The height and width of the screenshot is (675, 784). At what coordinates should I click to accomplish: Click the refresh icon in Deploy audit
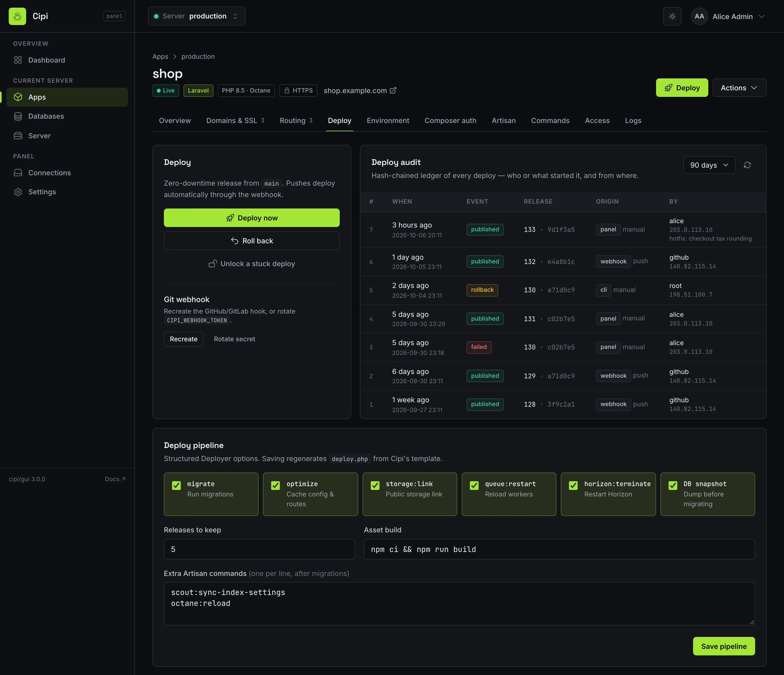[x=747, y=165]
